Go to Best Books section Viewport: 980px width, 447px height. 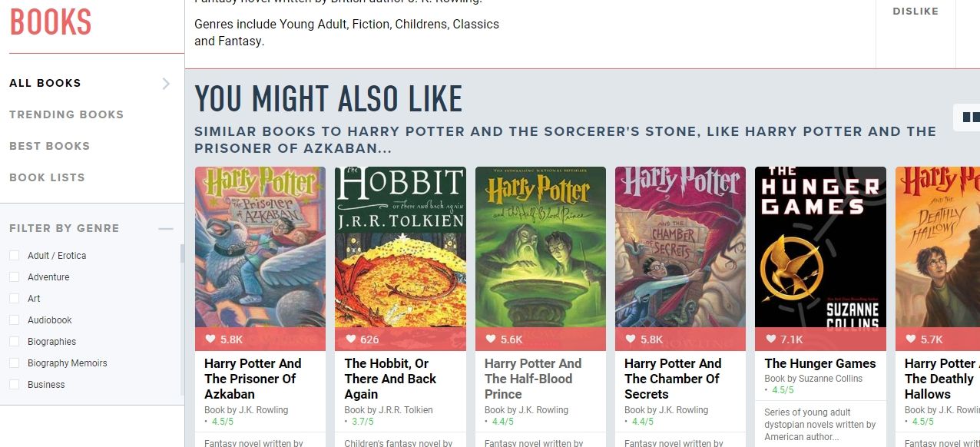point(49,146)
